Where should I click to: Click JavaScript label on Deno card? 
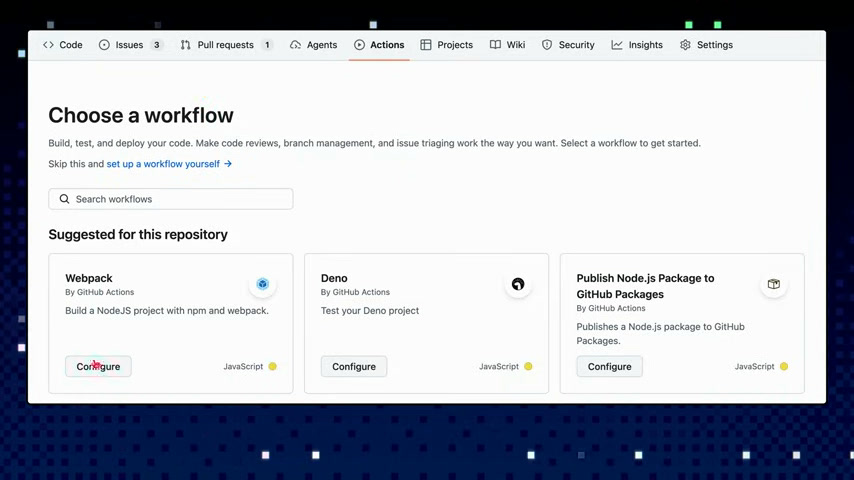[499, 367]
